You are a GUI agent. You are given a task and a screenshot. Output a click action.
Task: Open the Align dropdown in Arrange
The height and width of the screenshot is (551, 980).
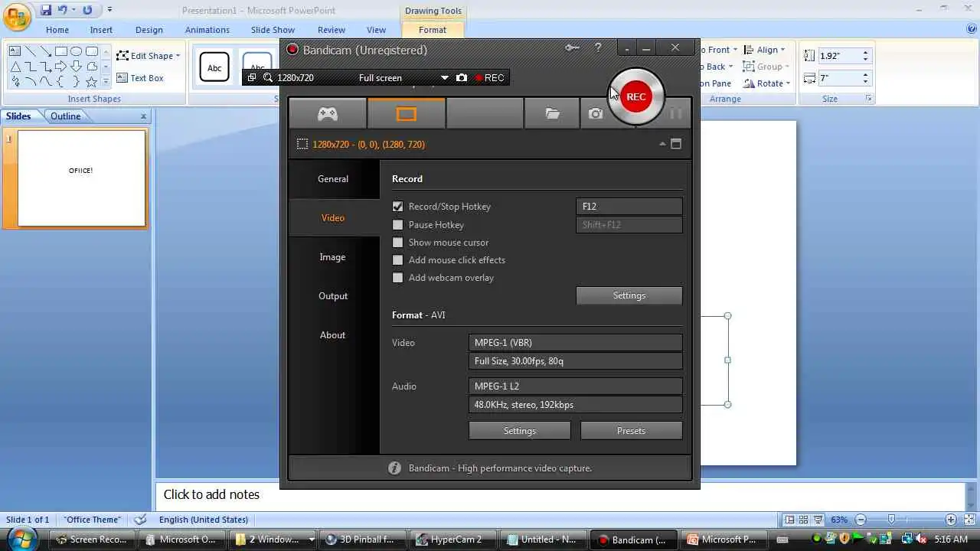pyautogui.click(x=781, y=50)
